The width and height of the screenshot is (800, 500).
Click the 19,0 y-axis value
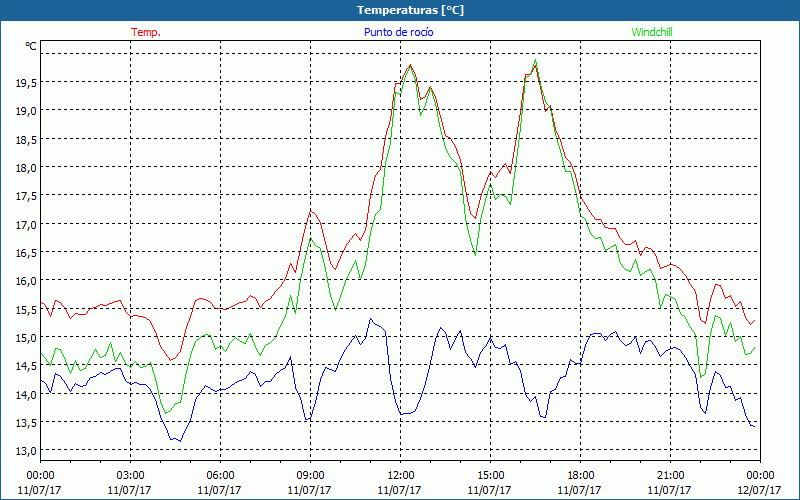tap(26, 111)
